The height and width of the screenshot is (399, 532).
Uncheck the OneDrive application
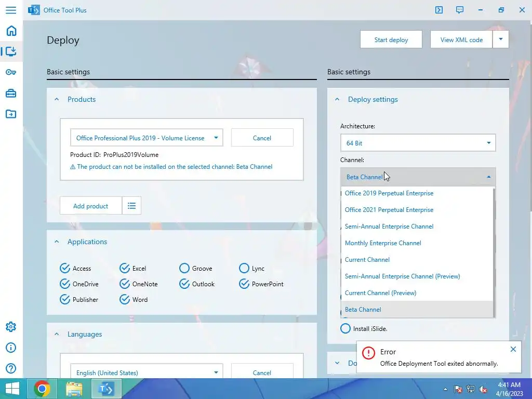[x=65, y=284]
